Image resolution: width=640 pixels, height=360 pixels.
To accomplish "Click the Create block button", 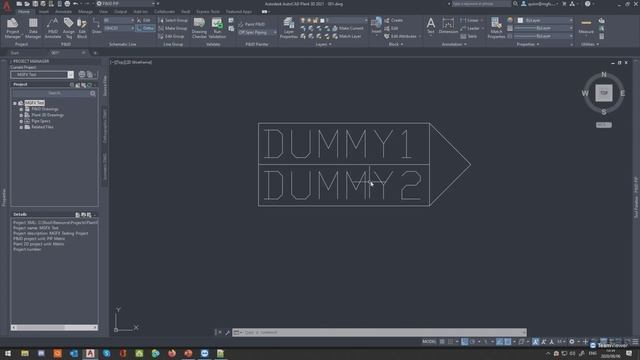I will pyautogui.click(x=393, y=20).
